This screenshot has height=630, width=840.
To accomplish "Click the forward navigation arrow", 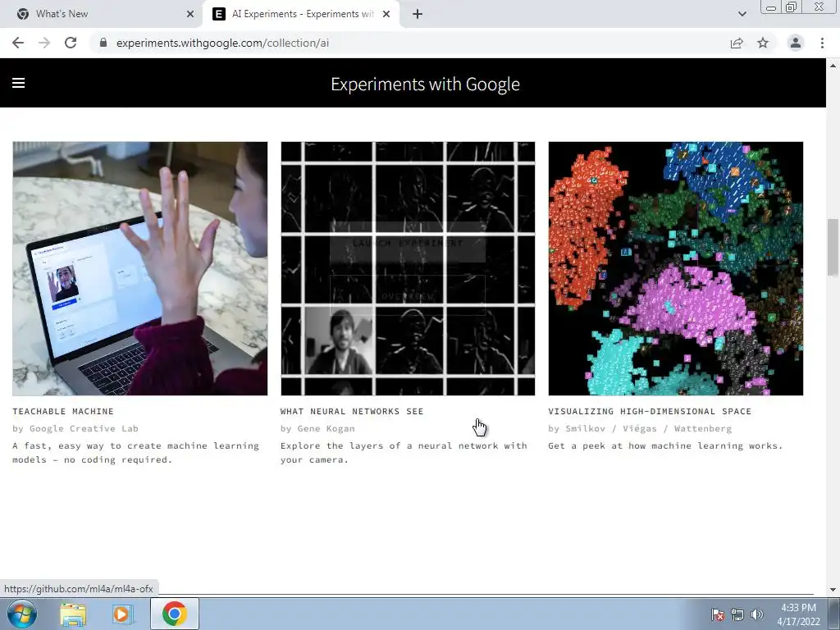I will coord(44,43).
